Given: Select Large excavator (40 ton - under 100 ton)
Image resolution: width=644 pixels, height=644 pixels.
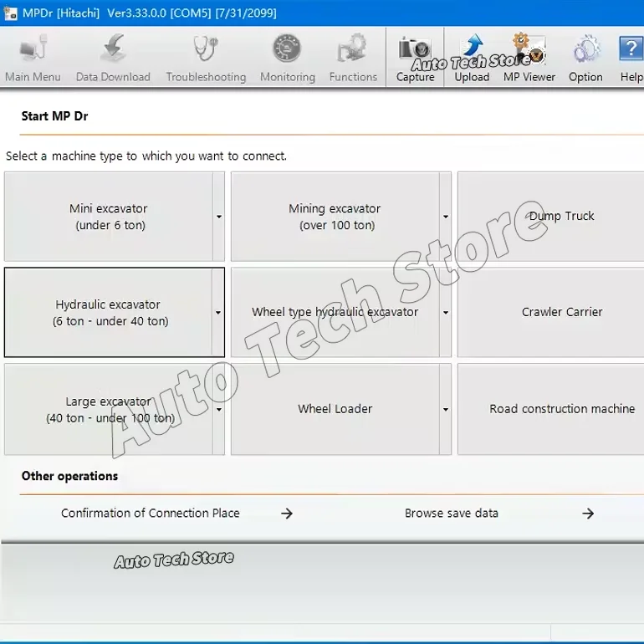Looking at the screenshot, I should click(x=109, y=409).
